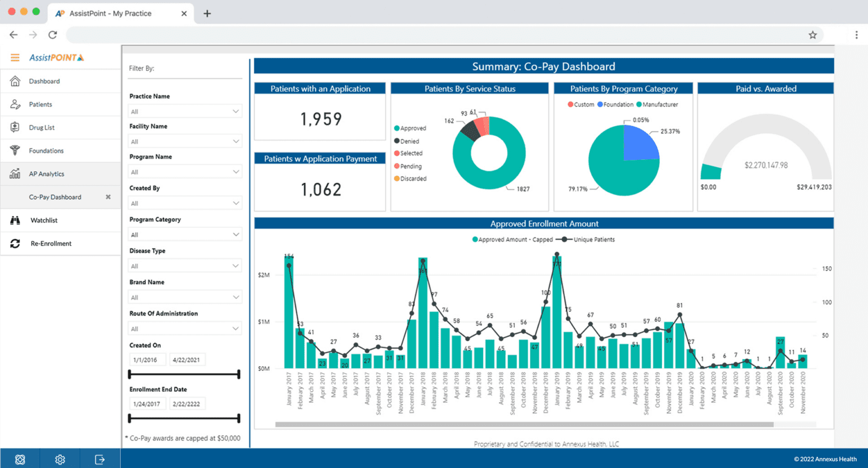
Task: Click the Watchlist binoculars icon
Action: [x=15, y=220]
